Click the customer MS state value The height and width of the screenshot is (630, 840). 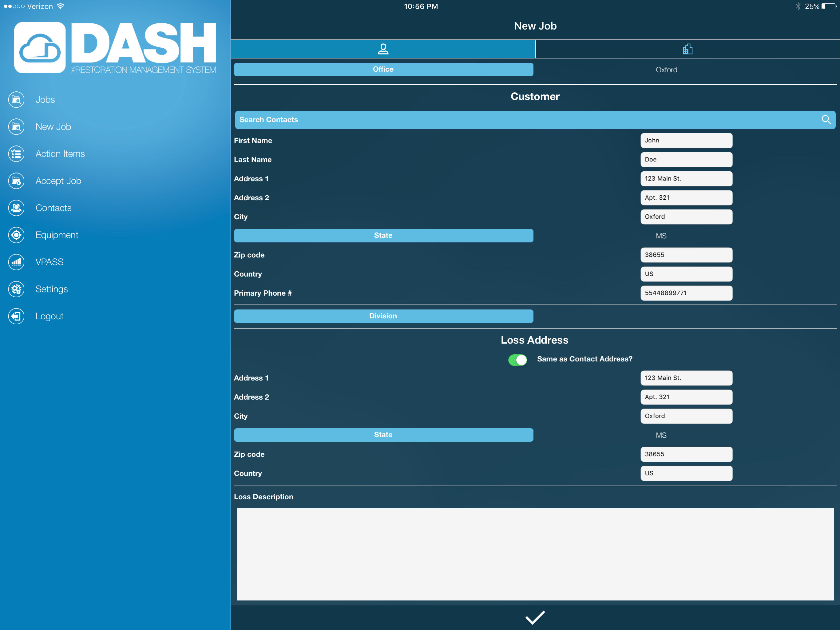[661, 236]
